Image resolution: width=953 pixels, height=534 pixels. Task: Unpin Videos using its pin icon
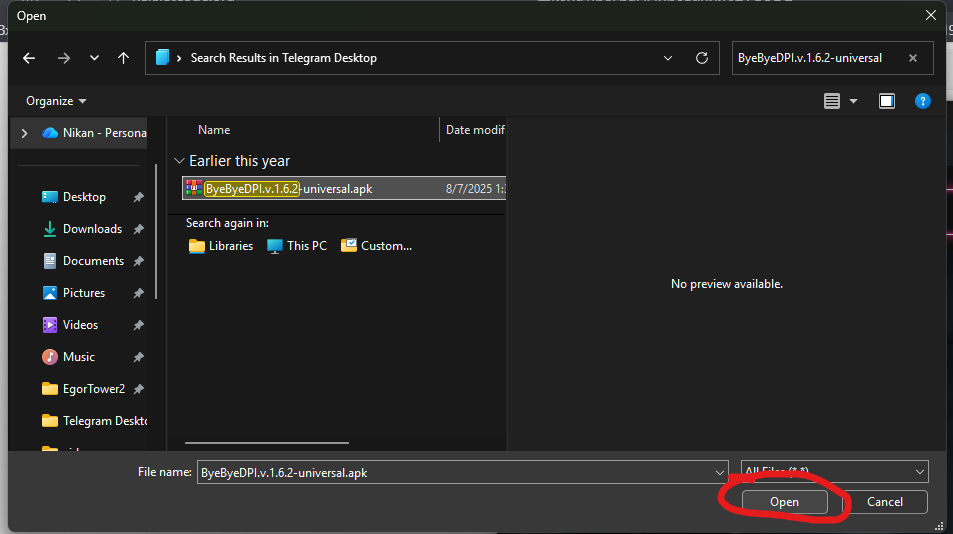(x=139, y=325)
